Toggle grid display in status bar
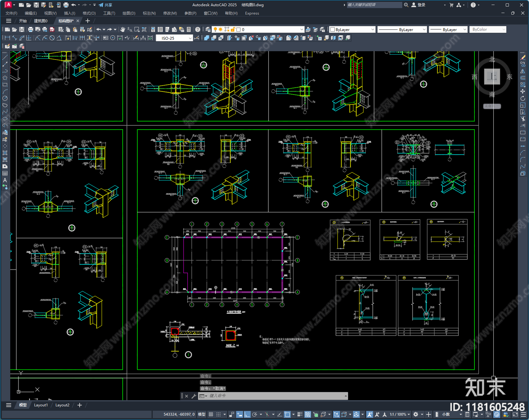The width and height of the screenshot is (529, 420). tap(211, 414)
